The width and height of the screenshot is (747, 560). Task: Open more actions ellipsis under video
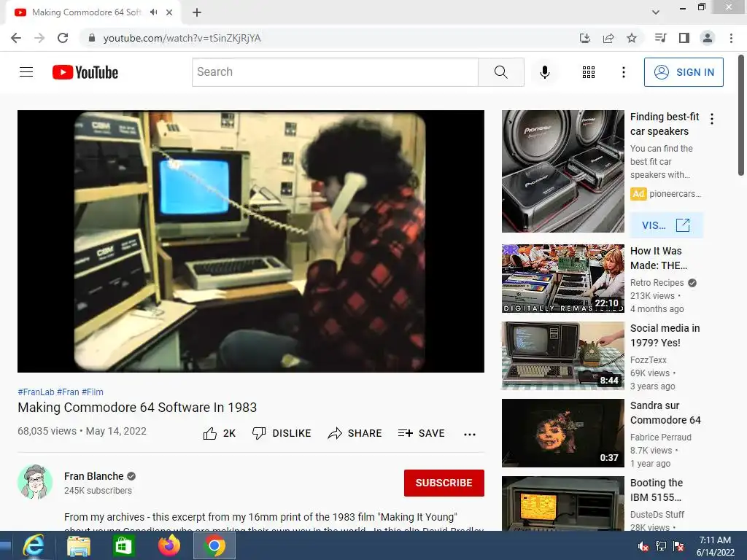(470, 434)
